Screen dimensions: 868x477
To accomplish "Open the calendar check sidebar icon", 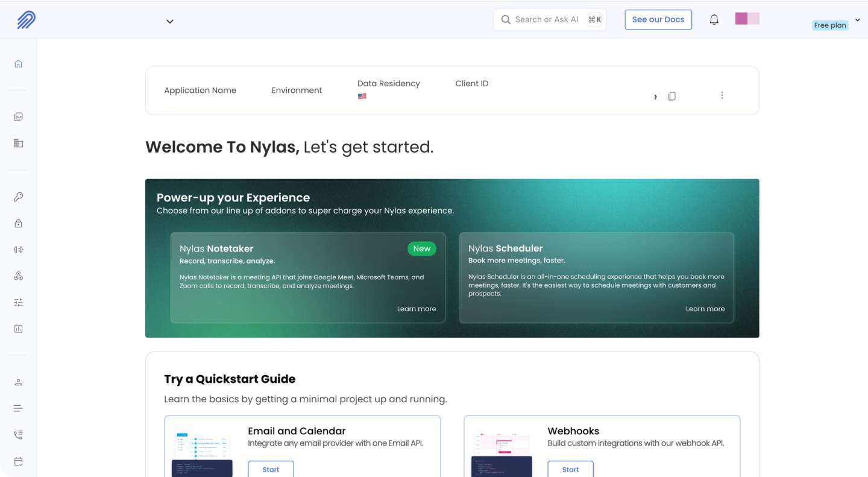I will pos(18,462).
